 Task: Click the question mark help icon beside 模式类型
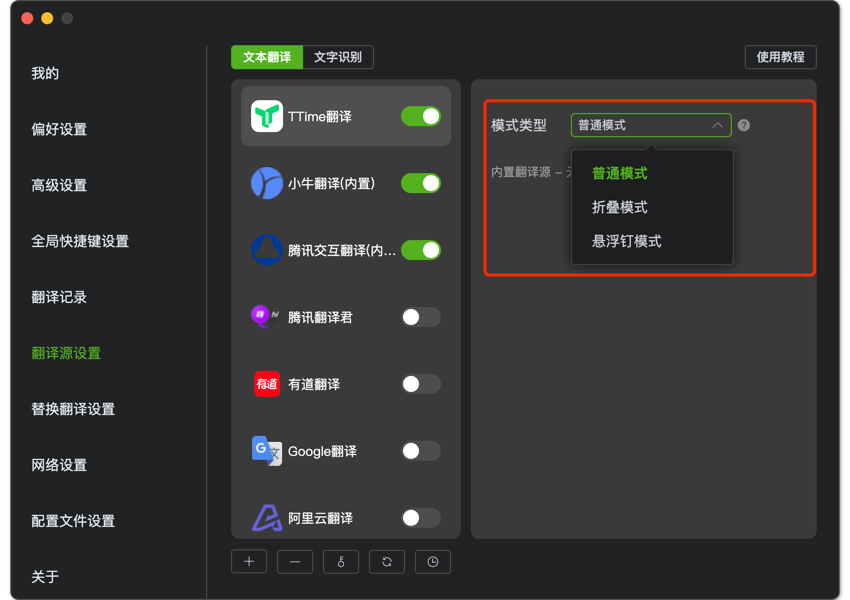pyautogui.click(x=744, y=125)
